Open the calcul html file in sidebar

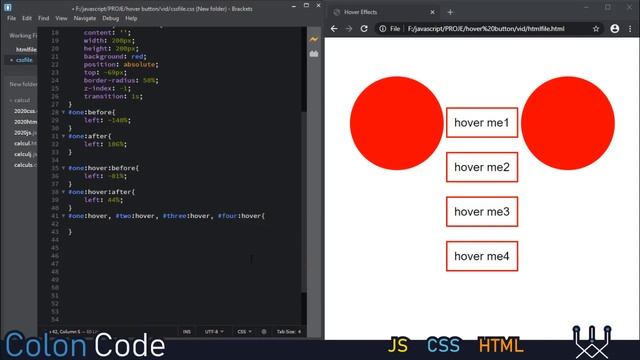click(x=25, y=143)
